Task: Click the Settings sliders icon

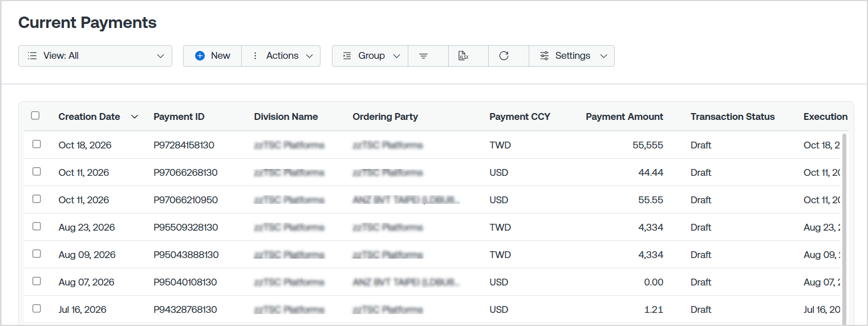Action: click(x=545, y=56)
